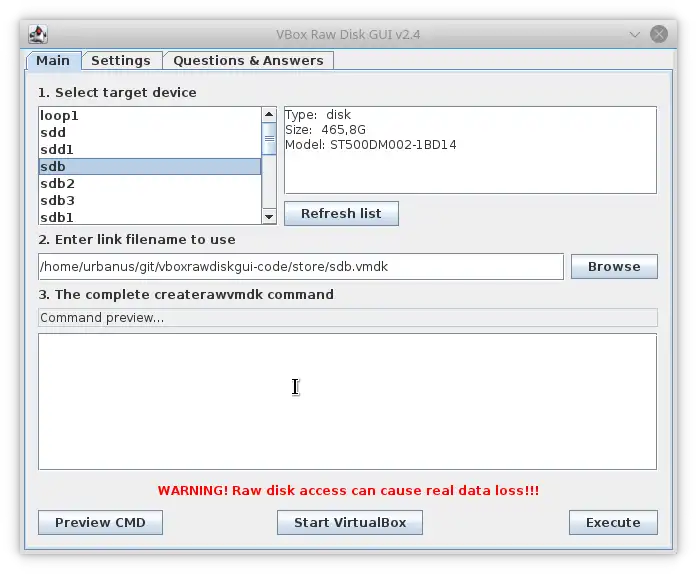
Task: Select loop1 in the device list
Action: point(150,116)
